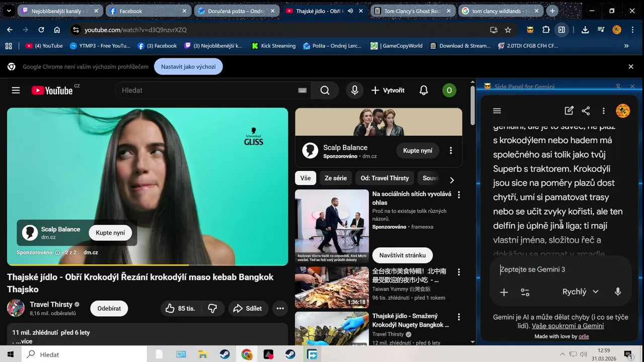Select Od: Travel Thirsty chip
Image resolution: width=644 pixels, height=362 pixels.
pyautogui.click(x=385, y=178)
